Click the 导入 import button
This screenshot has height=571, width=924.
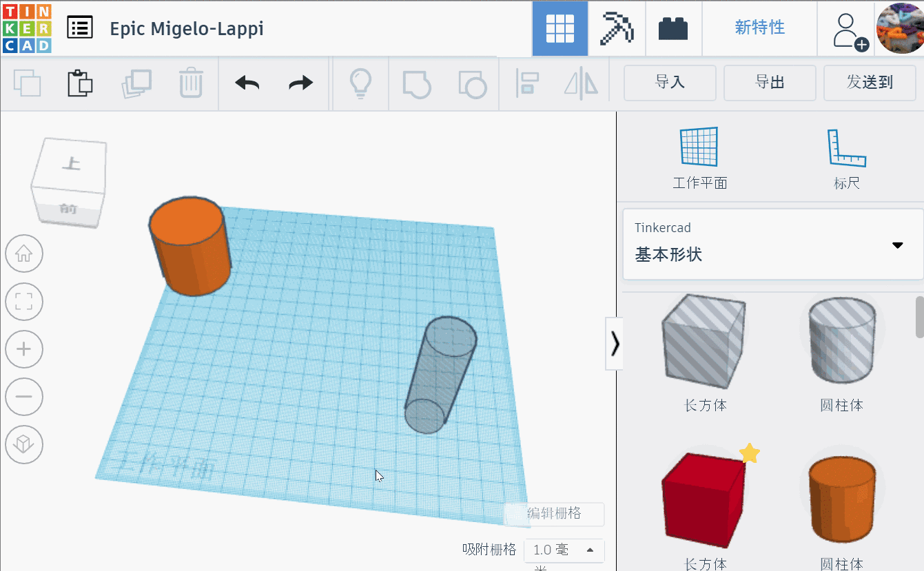point(670,83)
